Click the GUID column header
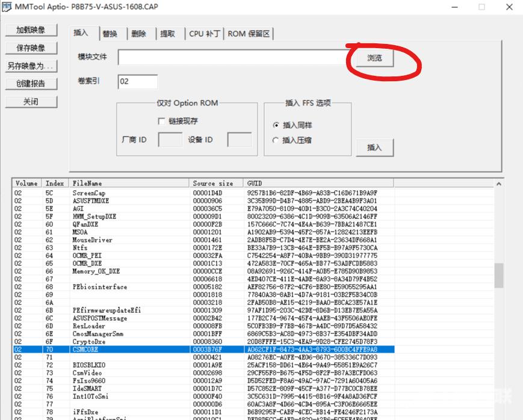The width and height of the screenshot is (523, 420). click(318, 183)
